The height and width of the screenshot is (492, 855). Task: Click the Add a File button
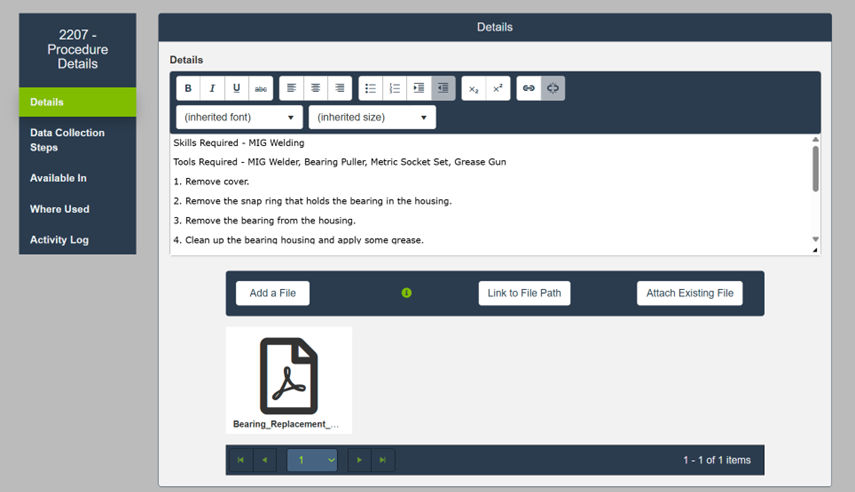coord(273,293)
